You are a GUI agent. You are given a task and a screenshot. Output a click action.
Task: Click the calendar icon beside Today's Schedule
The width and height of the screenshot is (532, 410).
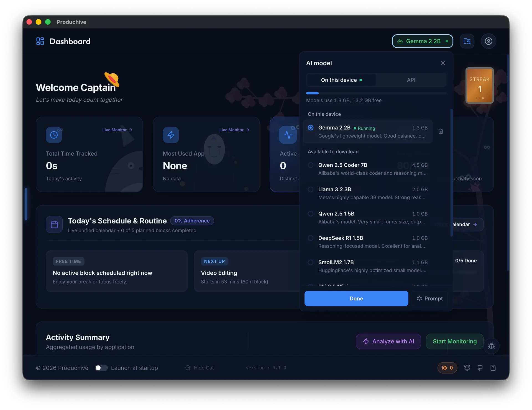(54, 225)
